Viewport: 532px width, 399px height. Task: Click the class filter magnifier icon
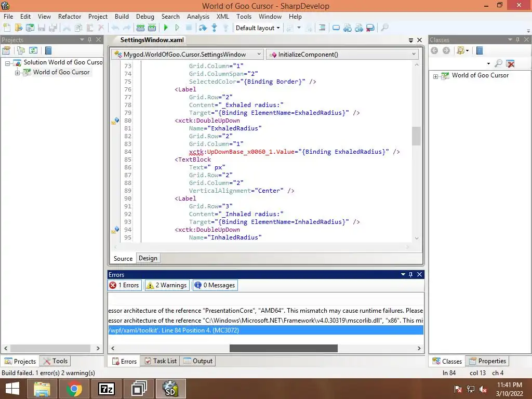pyautogui.click(x=461, y=50)
